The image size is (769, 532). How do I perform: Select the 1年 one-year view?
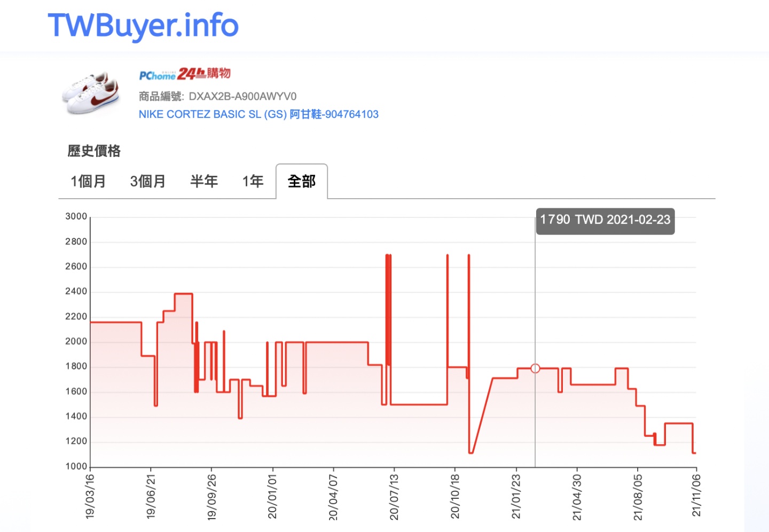click(x=252, y=181)
